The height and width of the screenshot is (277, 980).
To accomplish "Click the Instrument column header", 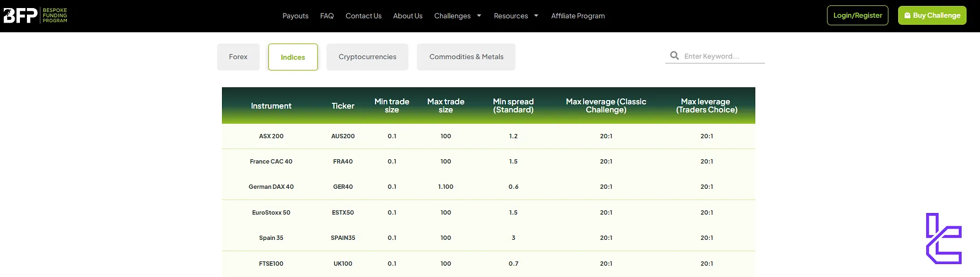I will [x=271, y=106].
